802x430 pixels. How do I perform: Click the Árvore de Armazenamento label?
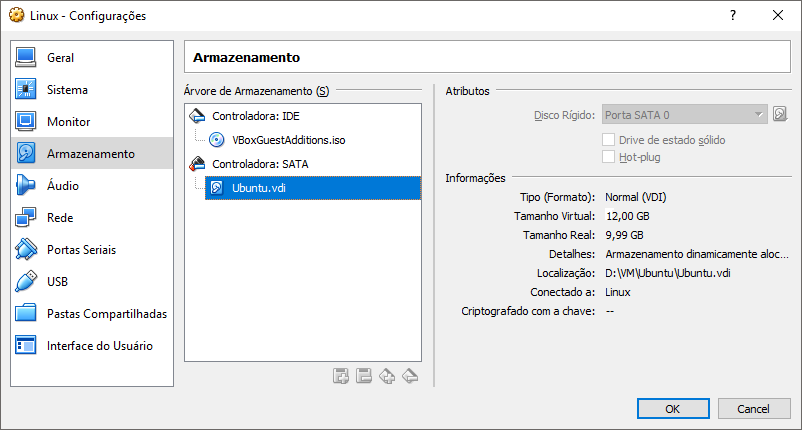coord(256,91)
